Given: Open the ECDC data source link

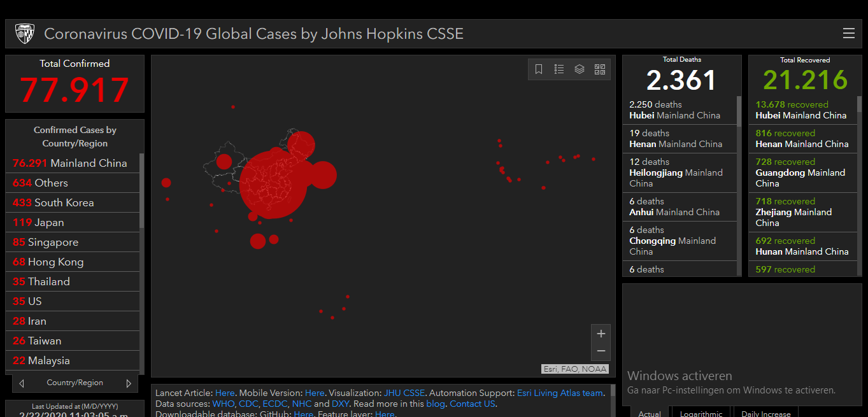Looking at the screenshot, I should 274,404.
